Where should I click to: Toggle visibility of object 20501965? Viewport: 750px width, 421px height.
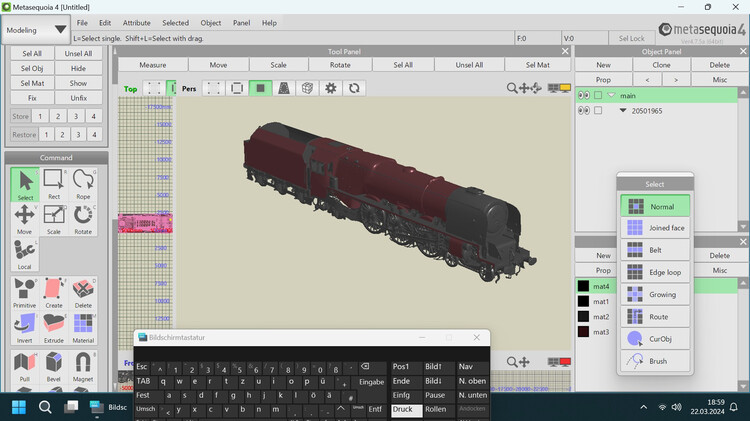tap(584, 111)
